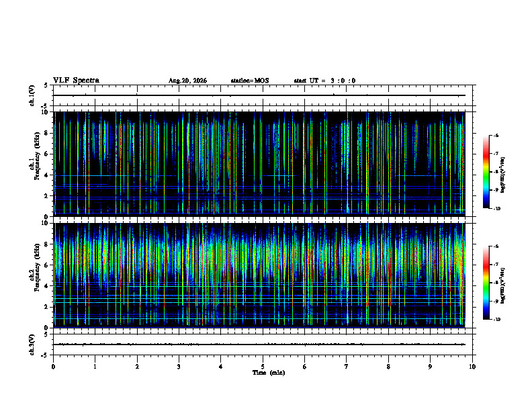The height and width of the screenshot is (411, 532).
Task: Click the "10" frequency tick of ch.1 spectrogram
Action: [x=46, y=112]
